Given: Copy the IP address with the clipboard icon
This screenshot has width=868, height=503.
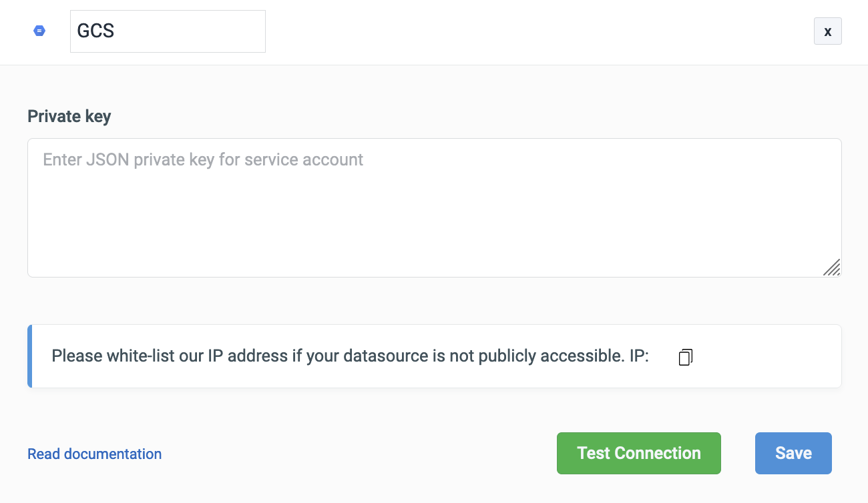Looking at the screenshot, I should pyautogui.click(x=686, y=357).
